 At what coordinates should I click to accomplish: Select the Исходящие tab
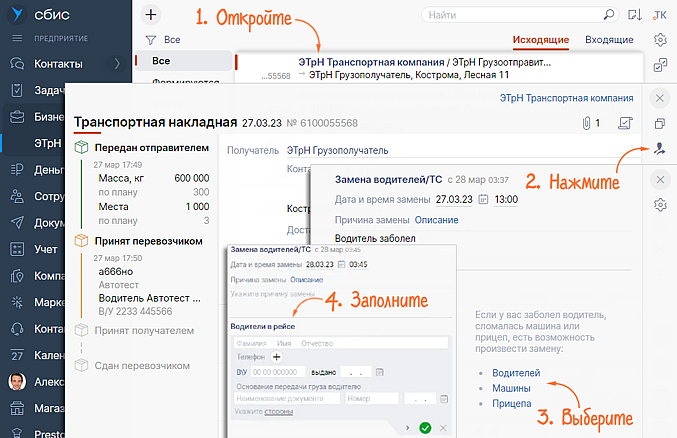click(x=540, y=40)
